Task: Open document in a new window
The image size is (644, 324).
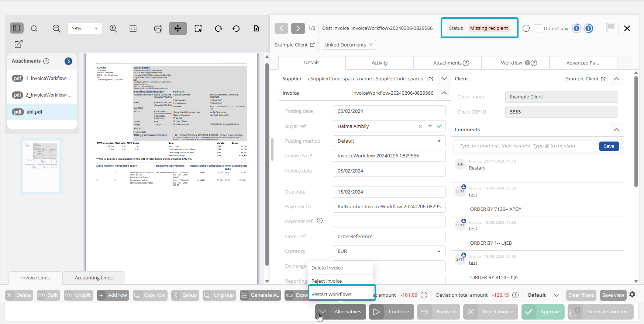Action: pos(18,44)
